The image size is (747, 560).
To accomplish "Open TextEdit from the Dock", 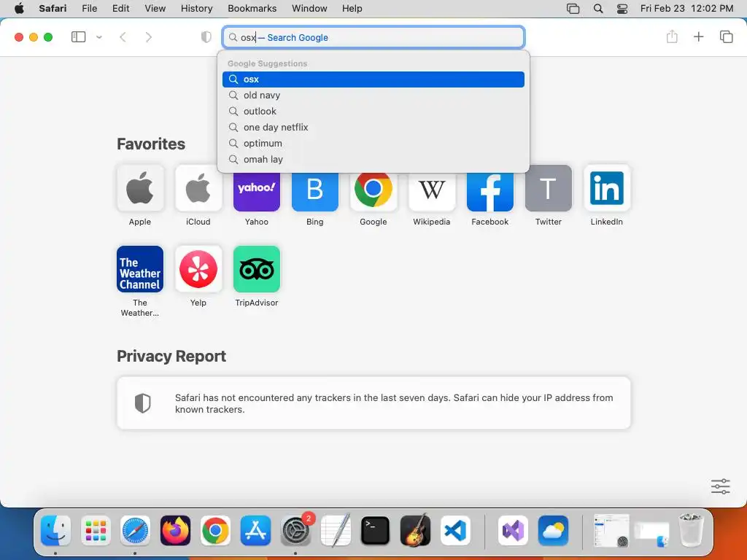I will pyautogui.click(x=336, y=530).
